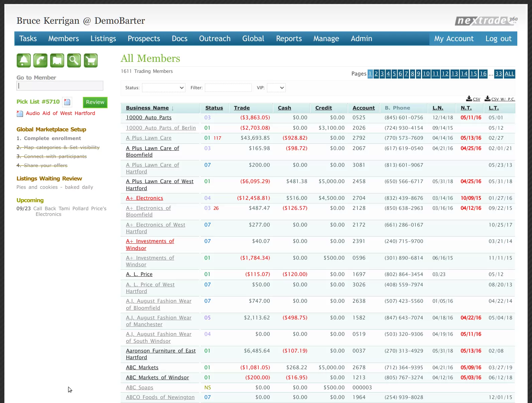Show ALL members pages
Image resolution: width=532 pixels, height=403 pixels.
click(509, 74)
